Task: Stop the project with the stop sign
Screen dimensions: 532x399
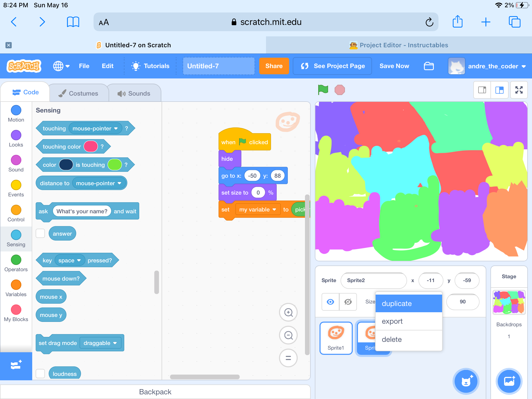Action: tap(340, 90)
